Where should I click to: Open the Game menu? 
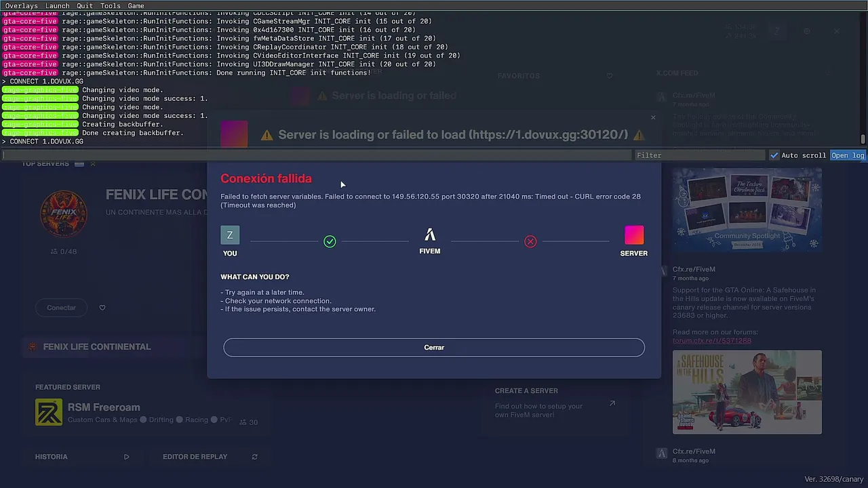[136, 5]
